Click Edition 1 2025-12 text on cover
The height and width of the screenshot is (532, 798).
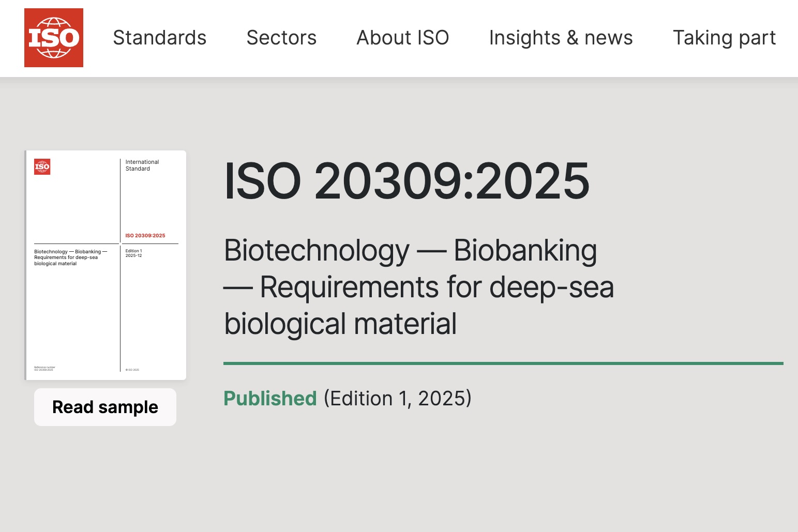(133, 253)
